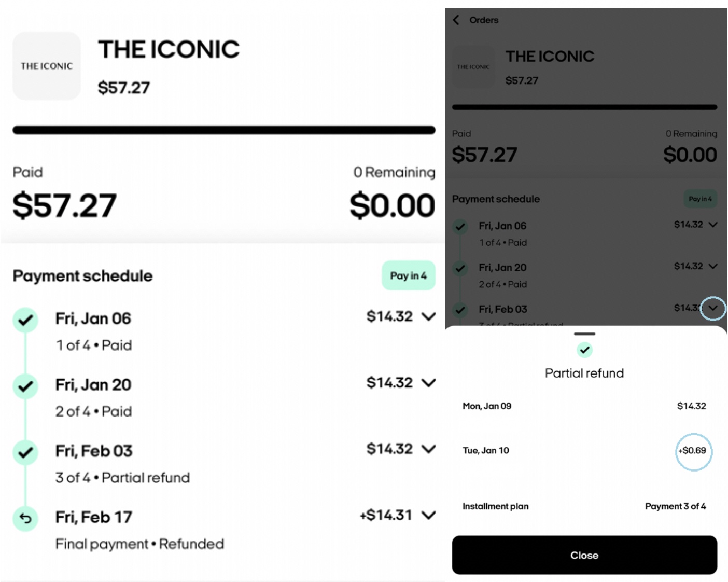Image resolution: width=728 pixels, height=582 pixels.
Task: Click the circled chevron in the dimmed panel
Action: tap(713, 308)
